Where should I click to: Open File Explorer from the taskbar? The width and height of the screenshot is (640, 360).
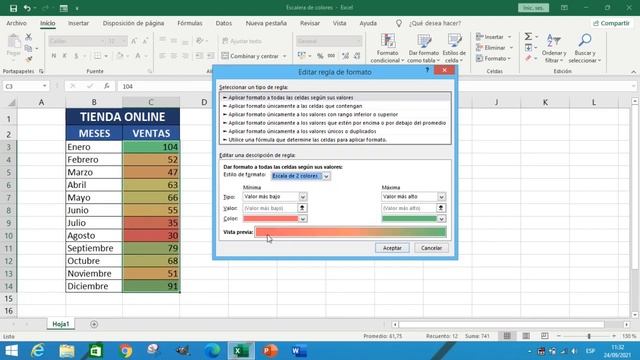[x=67, y=351]
